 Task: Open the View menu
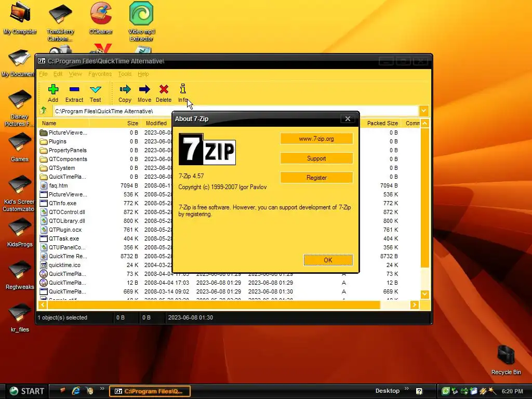(x=75, y=74)
